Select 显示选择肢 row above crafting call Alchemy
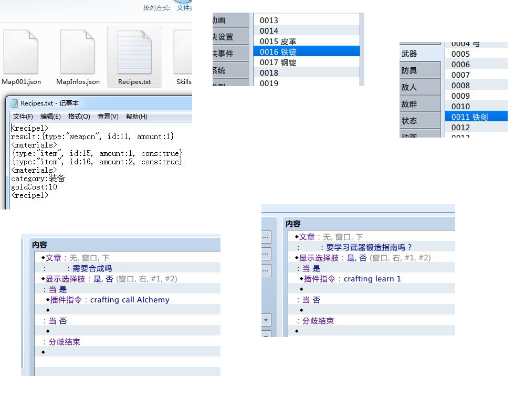This screenshot has height=420, width=525. point(128,279)
